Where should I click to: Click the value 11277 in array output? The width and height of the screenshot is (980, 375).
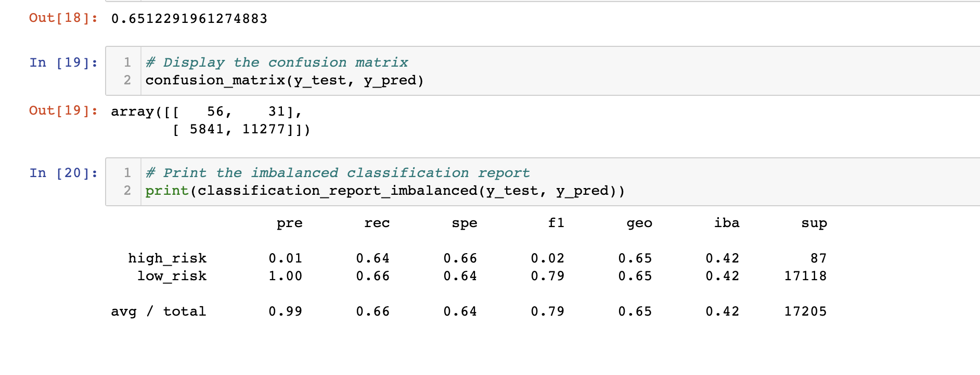264,129
